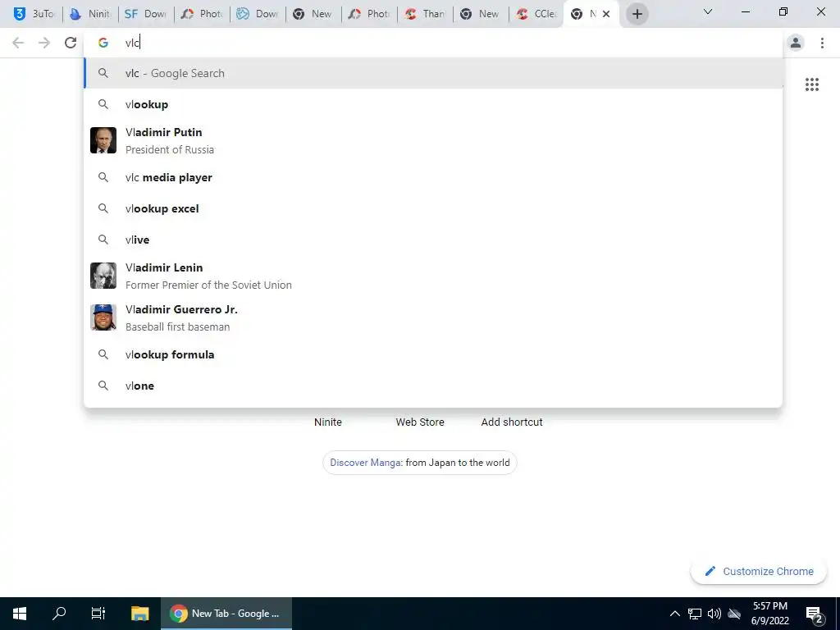Open the network status tray icon
840x630 pixels.
[x=695, y=614]
